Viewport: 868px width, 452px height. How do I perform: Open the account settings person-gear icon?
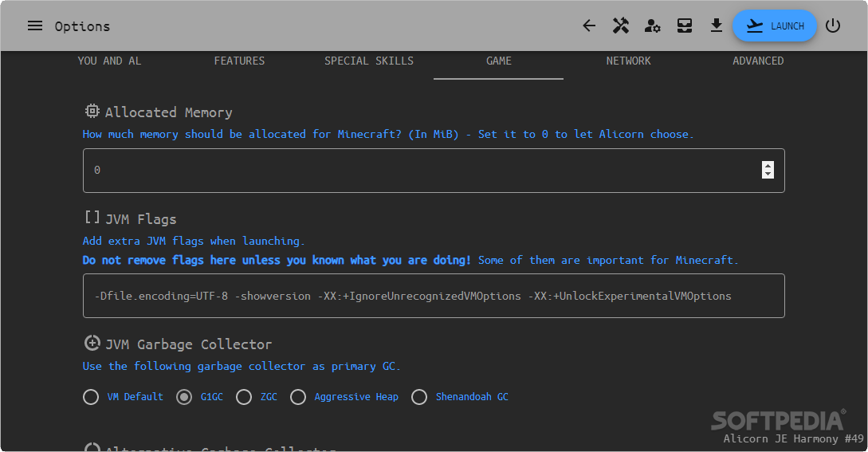[x=653, y=26]
